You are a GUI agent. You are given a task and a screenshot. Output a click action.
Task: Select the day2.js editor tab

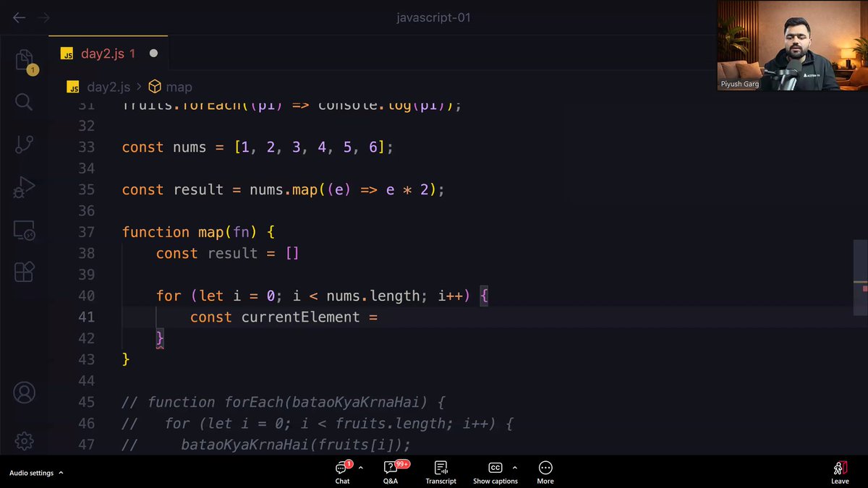(x=108, y=53)
